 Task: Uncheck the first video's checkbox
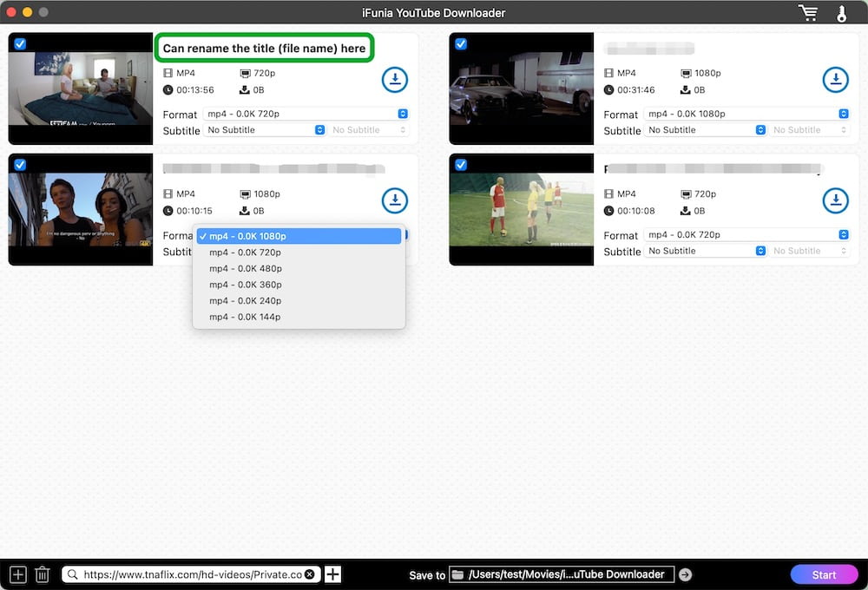coord(20,43)
